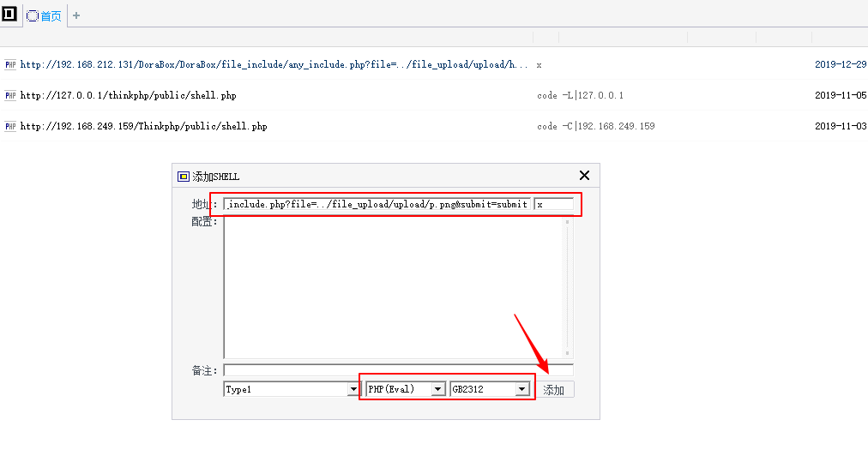The image size is (868, 462).
Task: Click the PHP icon of the 127.0.0.1 shell row
Action: pyautogui.click(x=10, y=95)
